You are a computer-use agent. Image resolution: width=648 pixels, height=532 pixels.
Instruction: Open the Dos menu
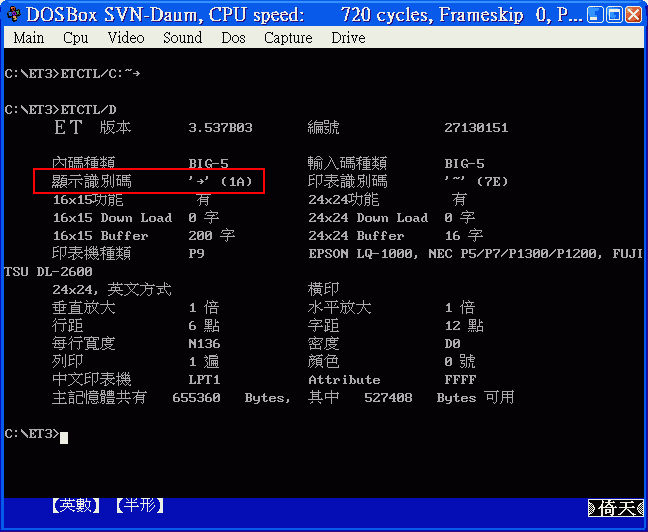[x=233, y=38]
